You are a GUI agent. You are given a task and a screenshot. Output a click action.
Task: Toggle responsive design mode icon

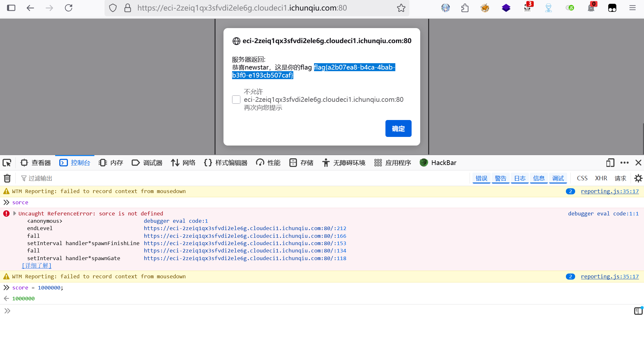pyautogui.click(x=610, y=163)
